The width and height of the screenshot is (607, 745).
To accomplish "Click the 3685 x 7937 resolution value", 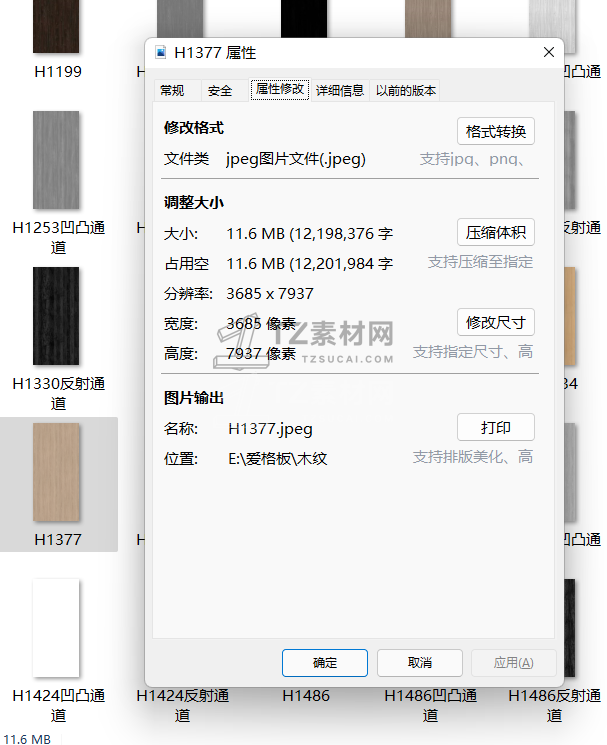I will coord(270,294).
